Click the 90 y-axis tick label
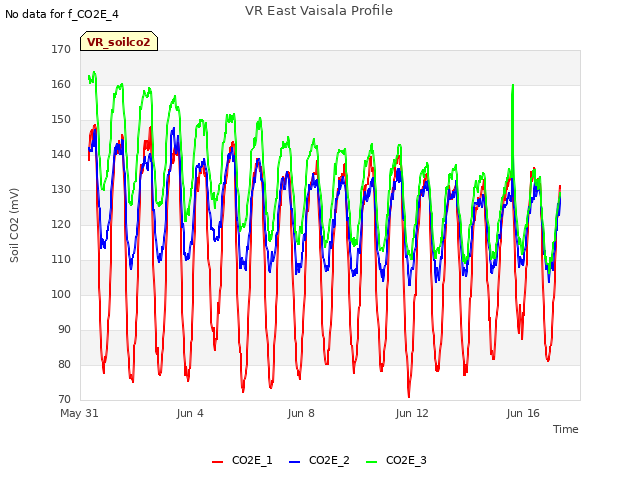 [64, 330]
